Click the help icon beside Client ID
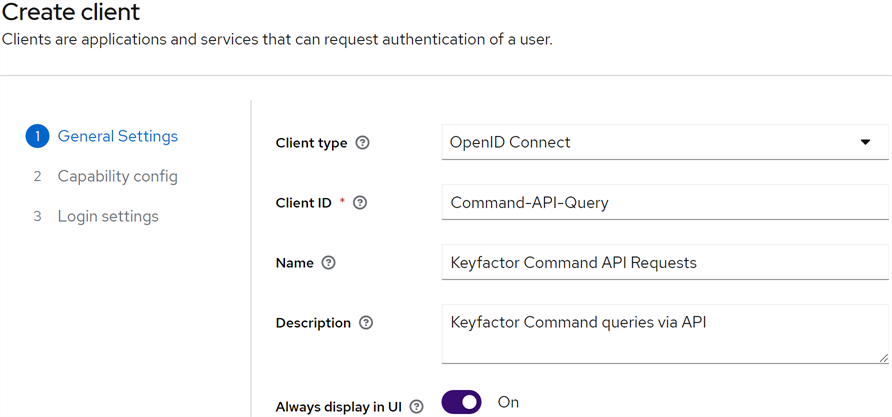The image size is (892, 417). pos(360,203)
